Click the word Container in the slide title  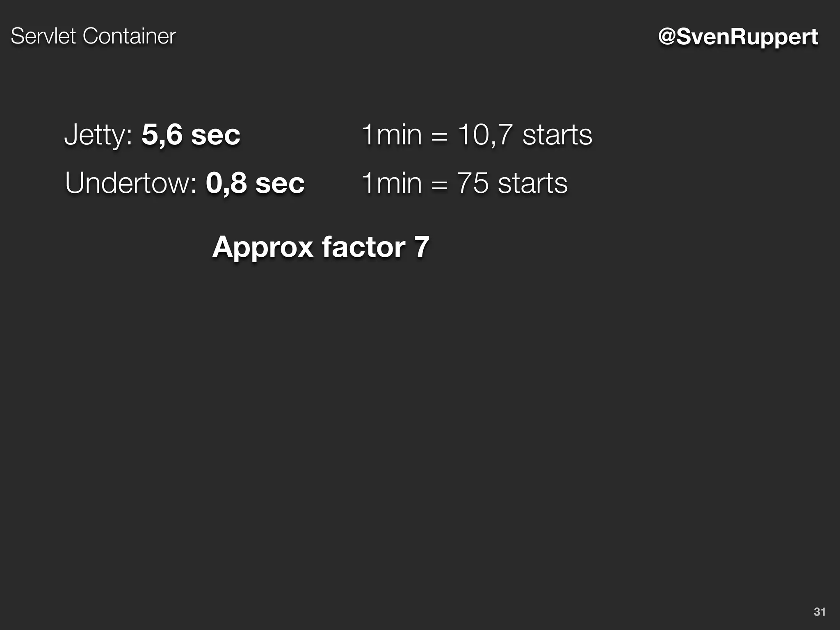(x=129, y=36)
